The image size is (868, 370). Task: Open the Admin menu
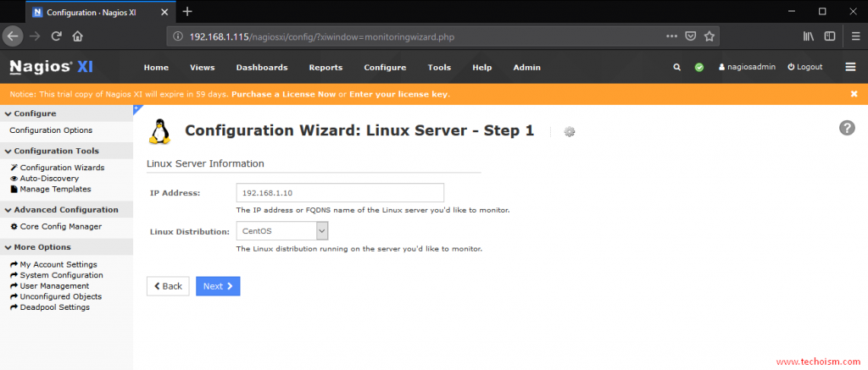(526, 68)
